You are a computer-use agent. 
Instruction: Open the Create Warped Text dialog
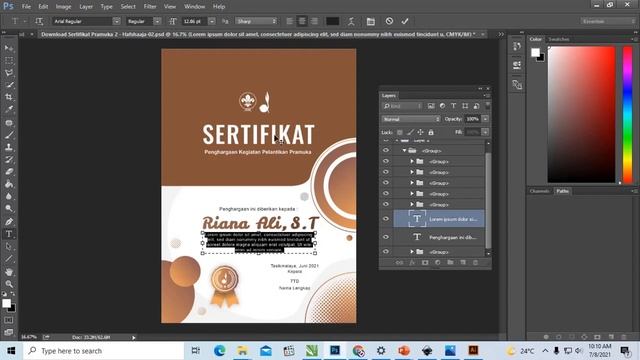point(351,21)
